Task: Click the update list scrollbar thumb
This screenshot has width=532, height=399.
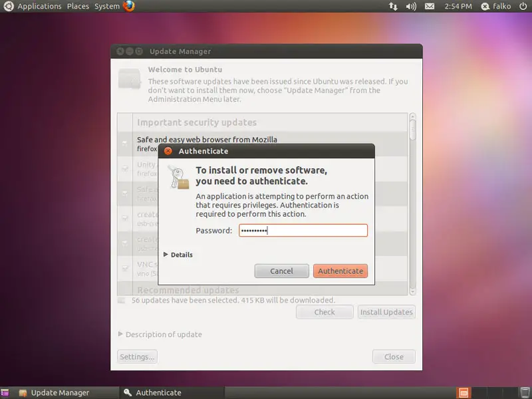Action: [x=412, y=130]
